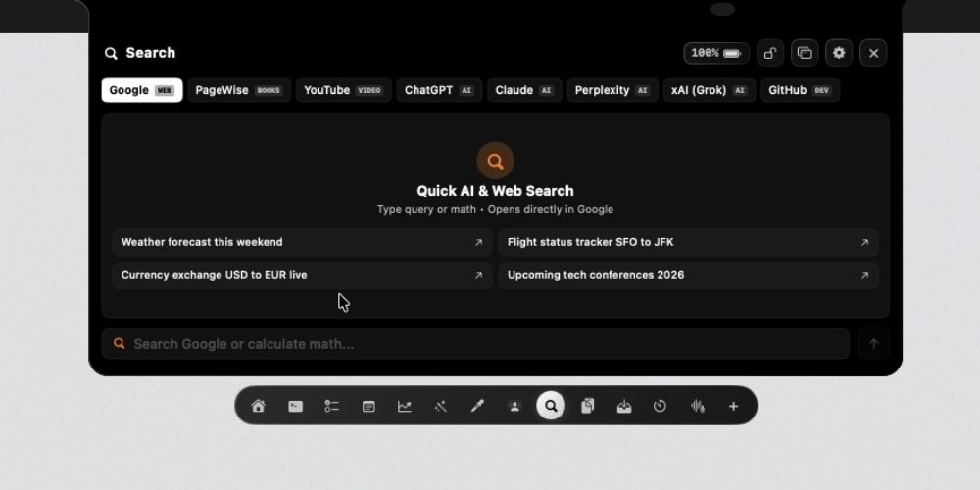
Task: Click the orange magnifier in search field
Action: (x=120, y=344)
